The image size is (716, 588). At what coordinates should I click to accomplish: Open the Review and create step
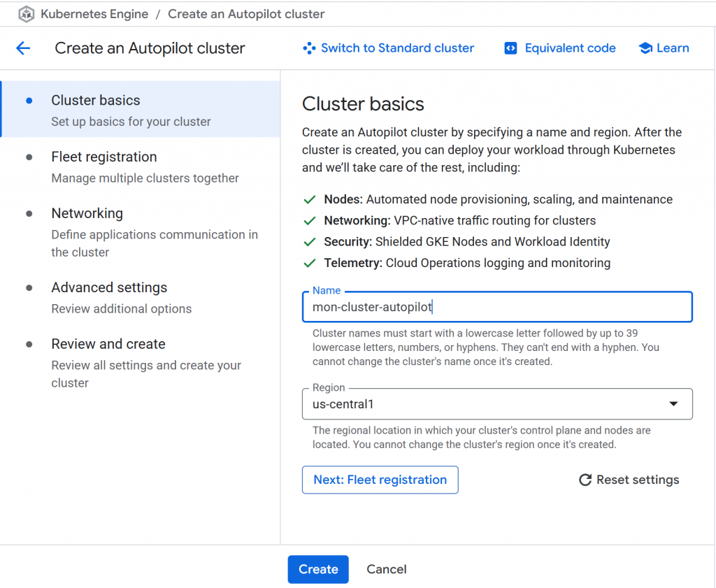click(x=108, y=345)
